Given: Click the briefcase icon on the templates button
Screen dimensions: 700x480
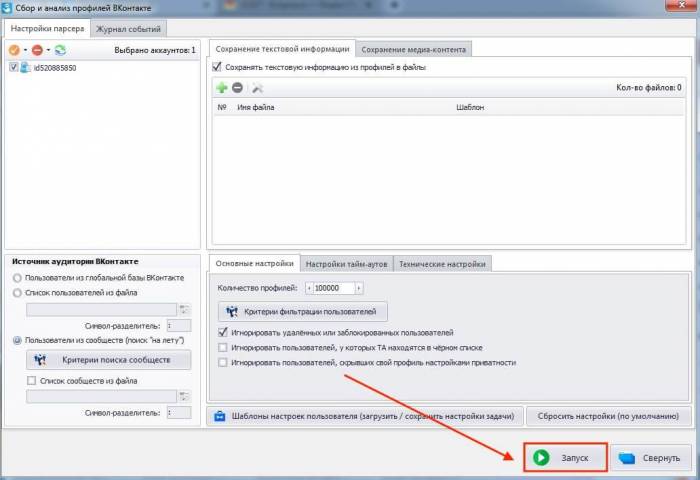Looking at the screenshot, I should point(219,416).
